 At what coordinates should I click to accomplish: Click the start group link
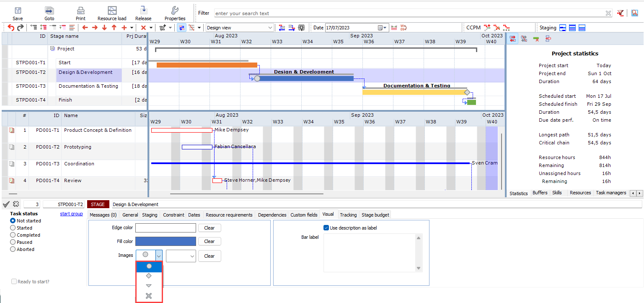[x=72, y=214]
